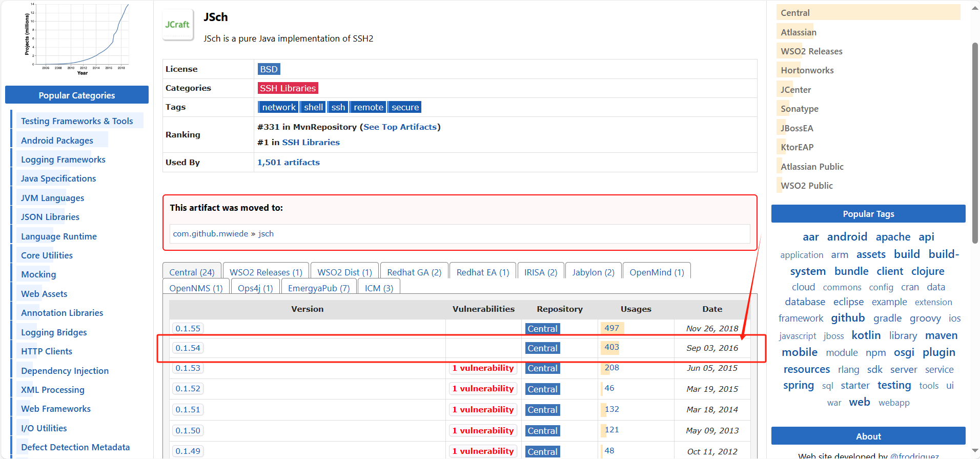980x459 pixels.
Task: Open the Atlassian repository link
Action: [799, 32]
